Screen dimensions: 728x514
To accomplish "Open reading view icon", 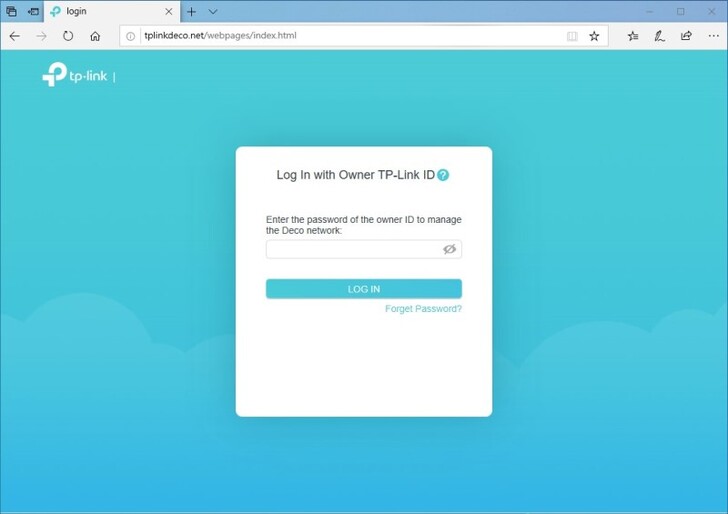I will 572,36.
